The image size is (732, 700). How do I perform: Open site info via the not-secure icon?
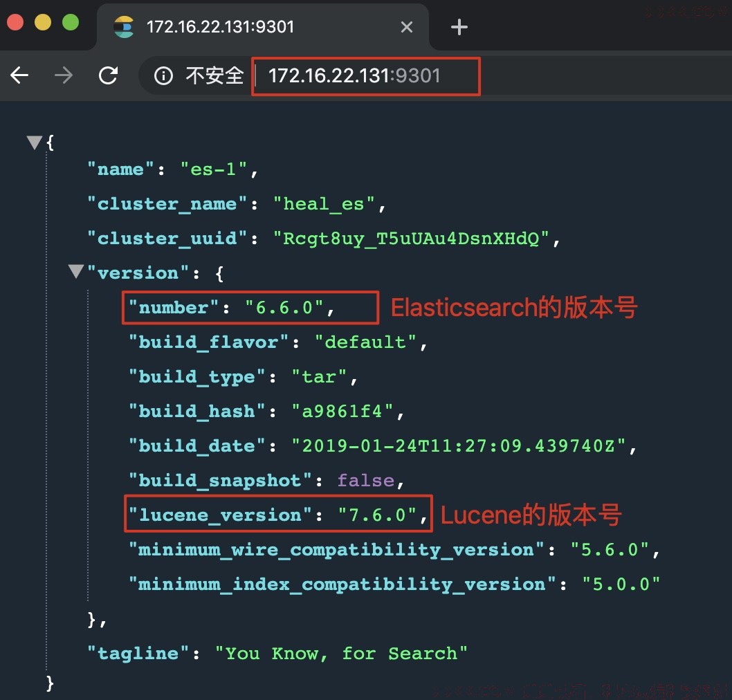click(163, 75)
